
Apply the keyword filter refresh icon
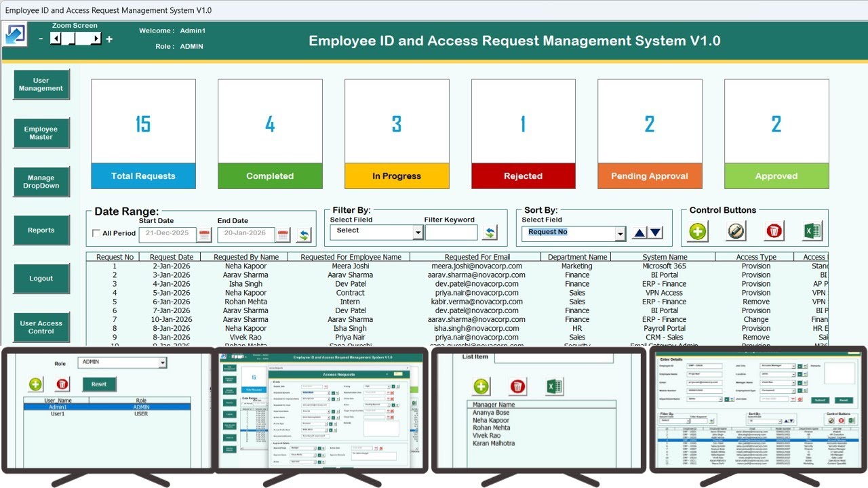tap(490, 232)
